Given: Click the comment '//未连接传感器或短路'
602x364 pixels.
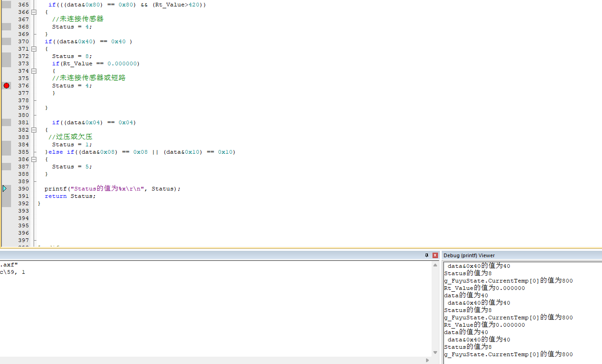Looking at the screenshot, I should pyautogui.click(x=89, y=78).
